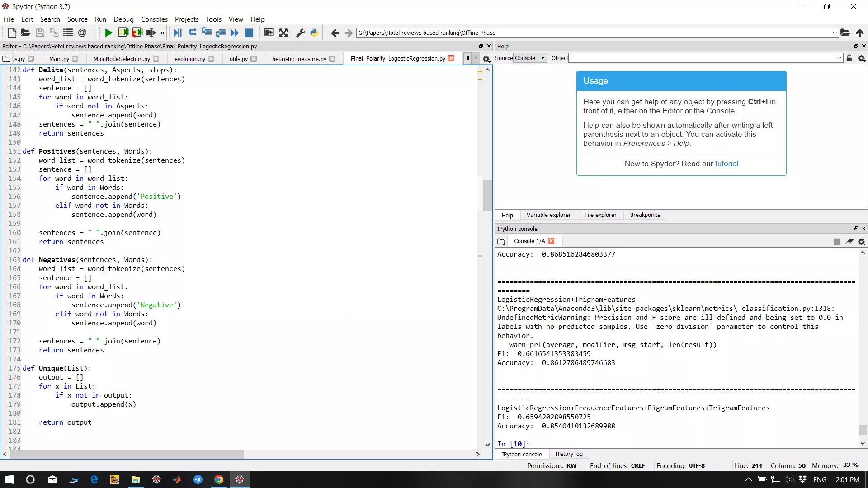Switch to the MainNodeSelection.py tab
The width and height of the screenshot is (868, 488).
point(122,59)
